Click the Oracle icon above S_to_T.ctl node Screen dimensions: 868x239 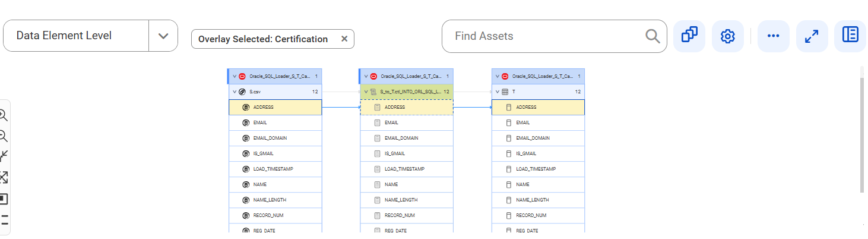373,76
